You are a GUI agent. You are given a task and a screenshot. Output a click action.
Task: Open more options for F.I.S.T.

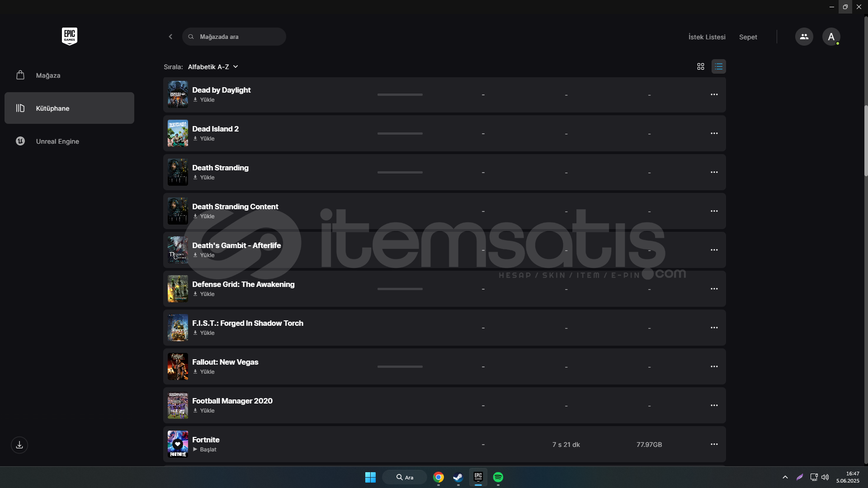(x=714, y=328)
